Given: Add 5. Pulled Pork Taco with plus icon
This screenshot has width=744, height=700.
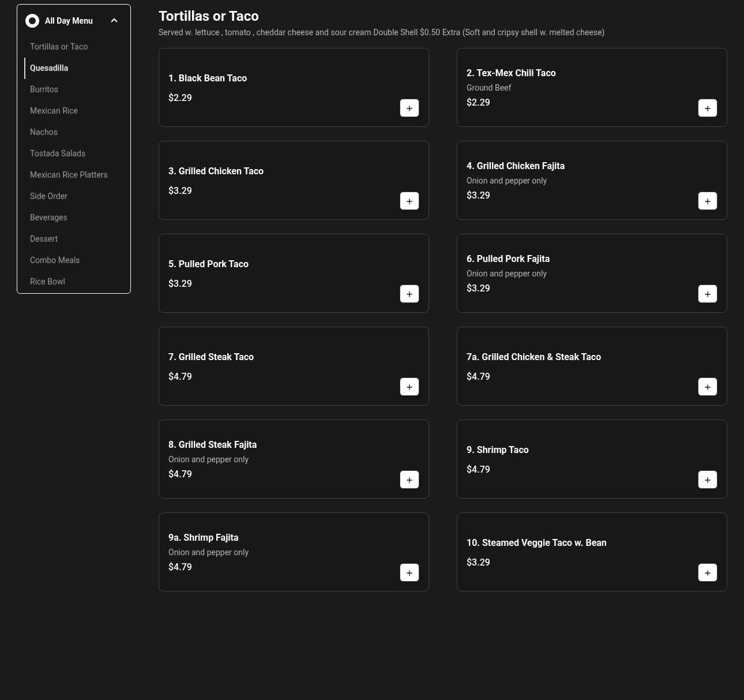Looking at the screenshot, I should pos(409,294).
